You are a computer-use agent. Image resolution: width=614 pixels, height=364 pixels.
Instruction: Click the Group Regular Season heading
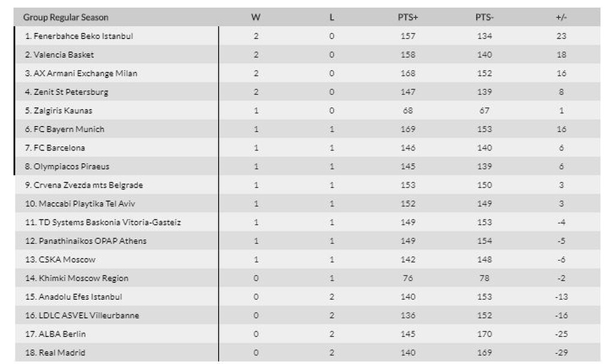click(x=66, y=17)
